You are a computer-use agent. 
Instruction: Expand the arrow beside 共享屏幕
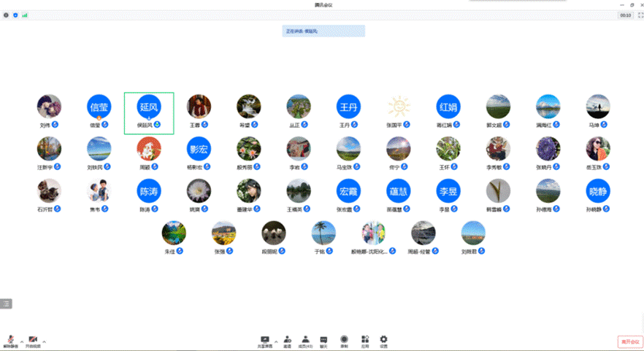276,342
